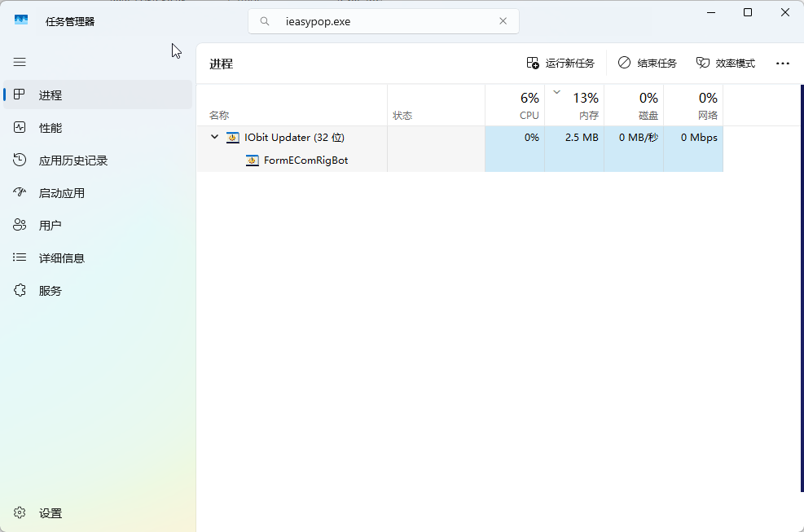The image size is (804, 532).
Task: Click the sort arrow above 内存 column
Action: pos(557,92)
